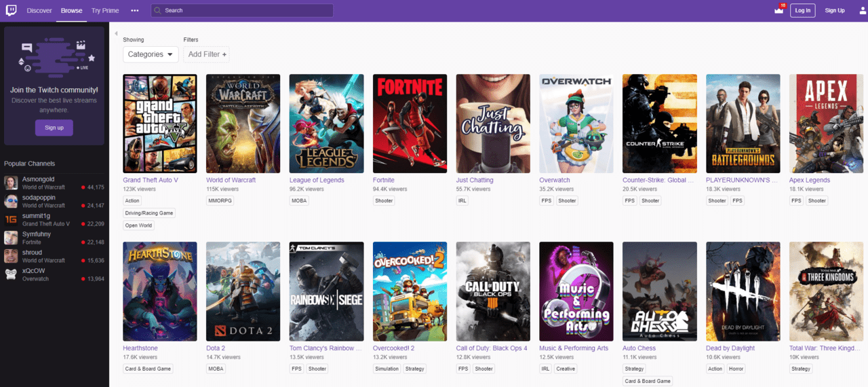Click the Twitch logo icon
This screenshot has height=387, width=868.
[10, 10]
